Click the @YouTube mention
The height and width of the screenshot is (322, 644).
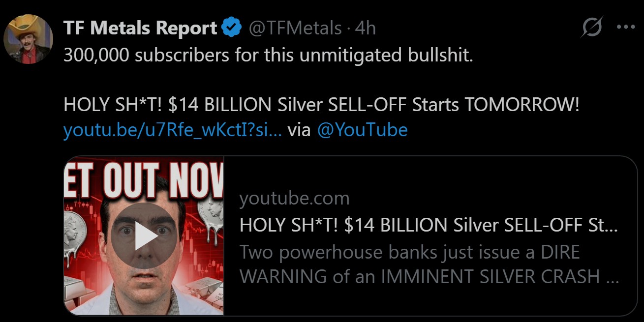tap(362, 130)
